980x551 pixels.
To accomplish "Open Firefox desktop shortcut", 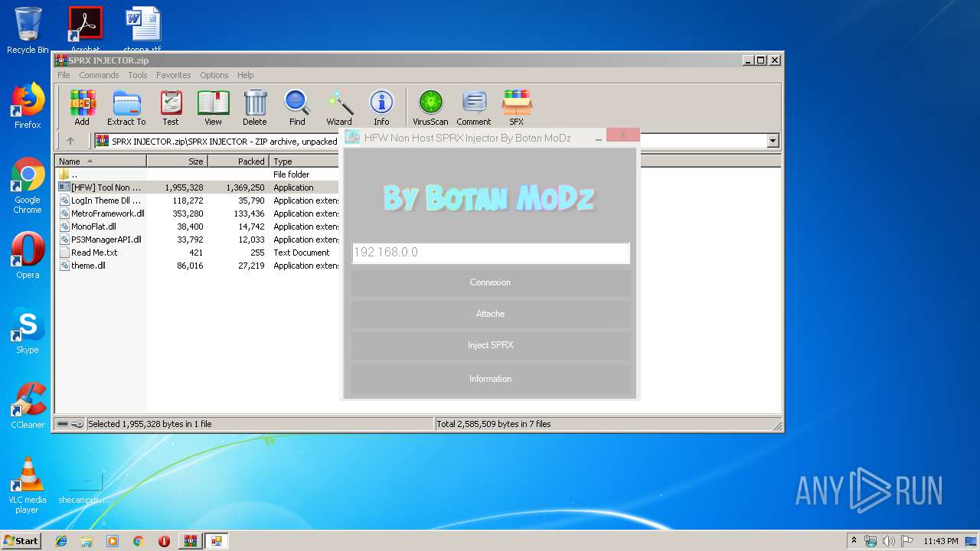I will coord(28,106).
